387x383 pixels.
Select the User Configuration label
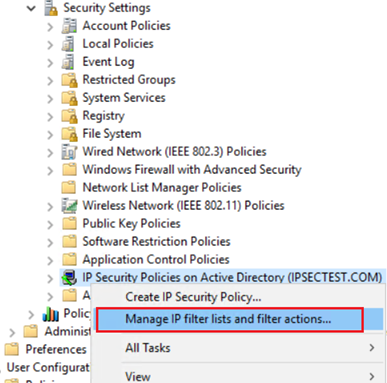[x=48, y=367]
